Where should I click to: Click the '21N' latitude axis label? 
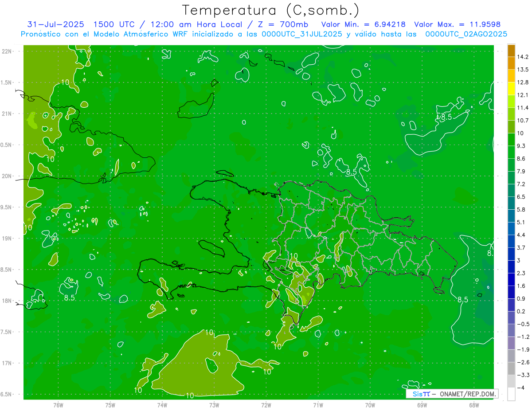tap(7, 114)
